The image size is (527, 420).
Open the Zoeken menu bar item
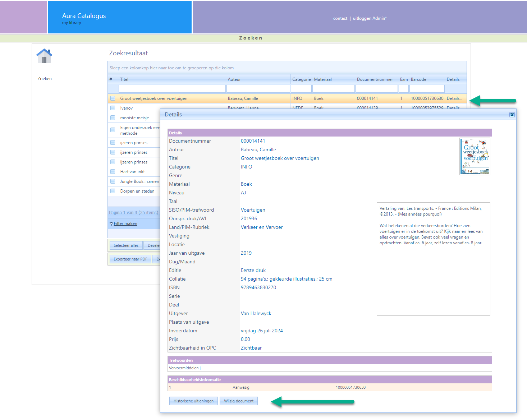(251, 38)
